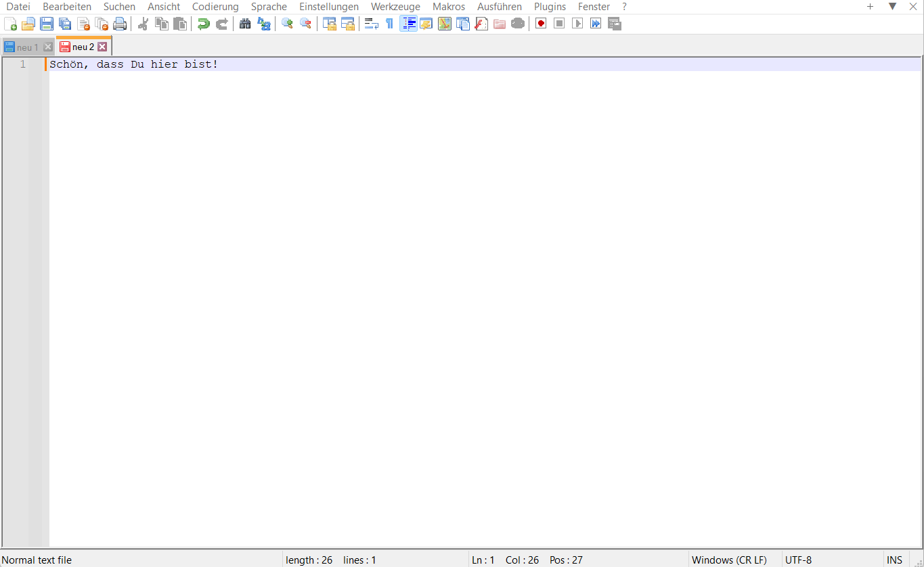This screenshot has width=924, height=567.
Task: Disable the indentation guides
Action: click(x=408, y=23)
